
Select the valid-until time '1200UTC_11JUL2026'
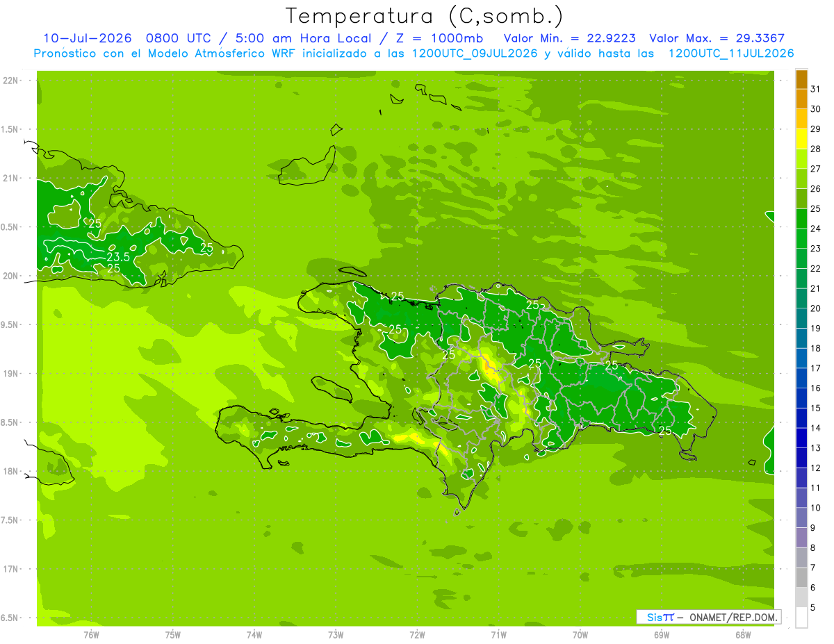point(731,53)
